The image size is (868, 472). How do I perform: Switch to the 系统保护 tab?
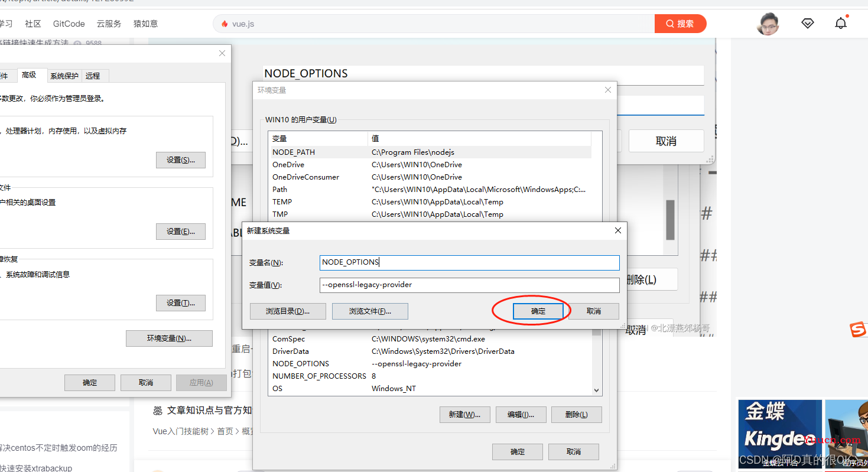coord(64,76)
